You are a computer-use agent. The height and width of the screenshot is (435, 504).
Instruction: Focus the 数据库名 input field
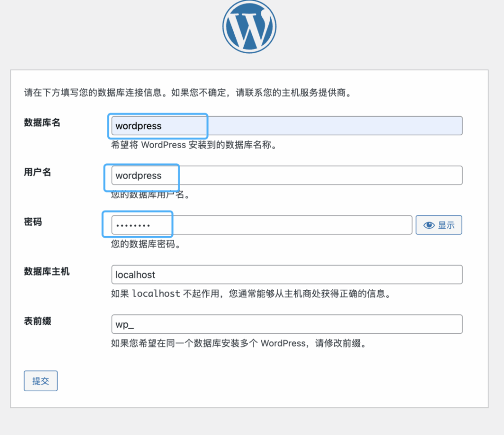coord(287,125)
